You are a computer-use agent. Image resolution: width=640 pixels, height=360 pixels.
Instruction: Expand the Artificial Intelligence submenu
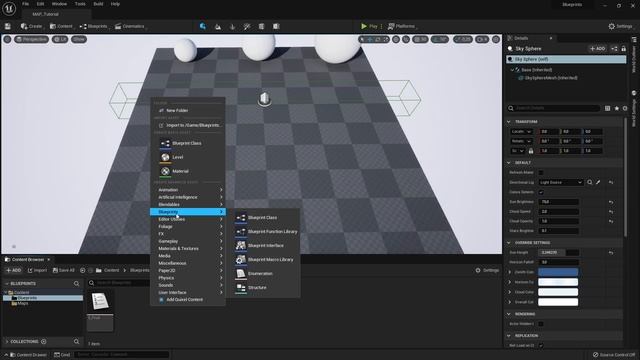click(188, 197)
